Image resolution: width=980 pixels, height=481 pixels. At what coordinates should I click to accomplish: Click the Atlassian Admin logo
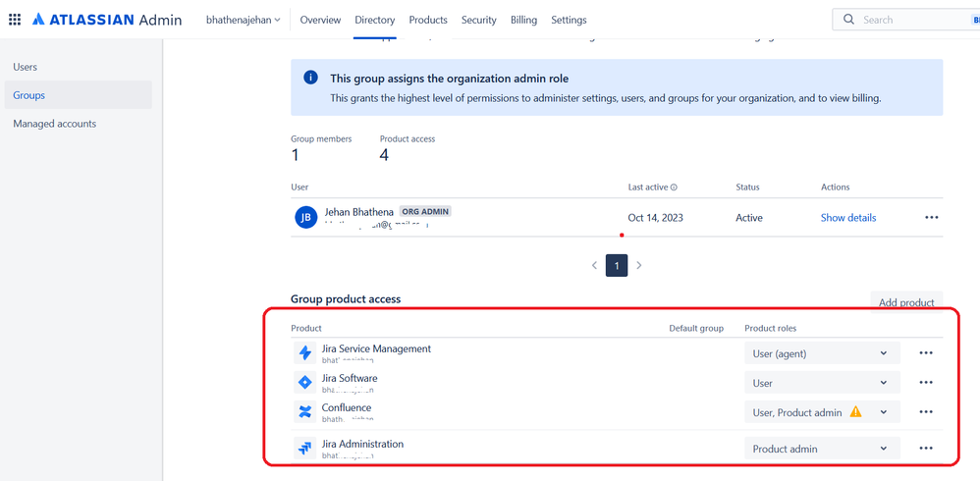(x=107, y=20)
